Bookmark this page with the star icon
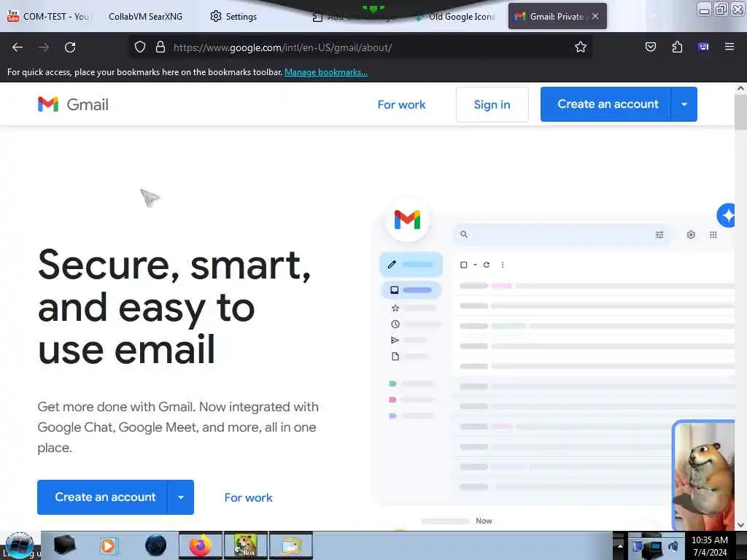Viewport: 747px width, 560px height. [580, 47]
